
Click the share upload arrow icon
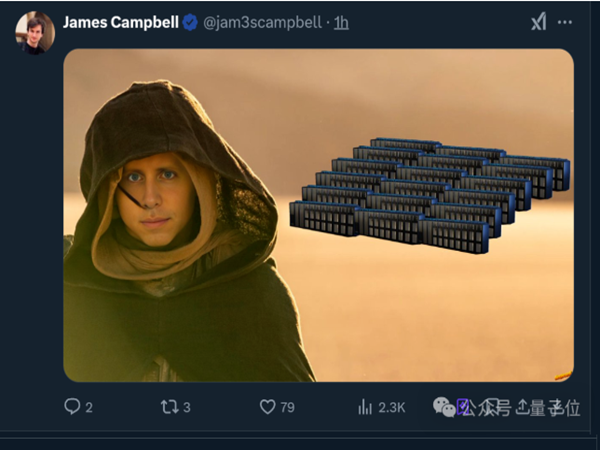(x=521, y=406)
